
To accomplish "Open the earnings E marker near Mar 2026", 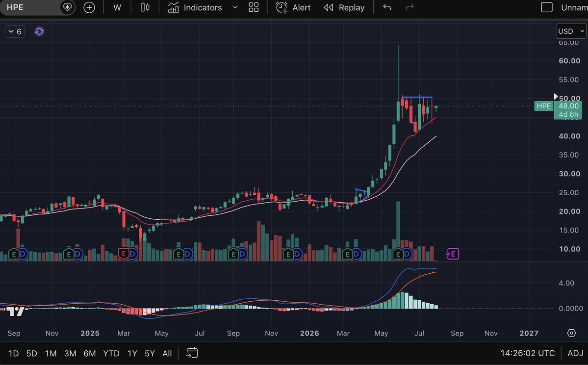I will coord(347,254).
